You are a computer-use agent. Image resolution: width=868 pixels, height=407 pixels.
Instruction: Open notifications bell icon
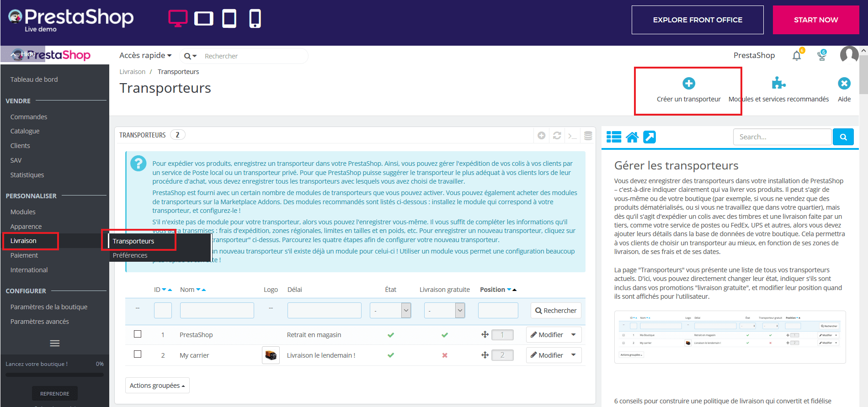[x=797, y=56]
